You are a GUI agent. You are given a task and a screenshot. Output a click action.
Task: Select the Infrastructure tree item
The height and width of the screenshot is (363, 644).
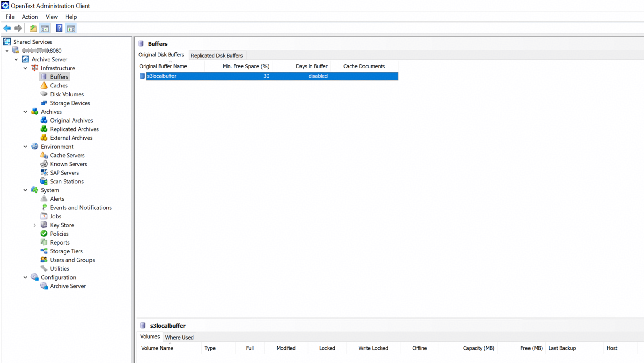coord(58,68)
